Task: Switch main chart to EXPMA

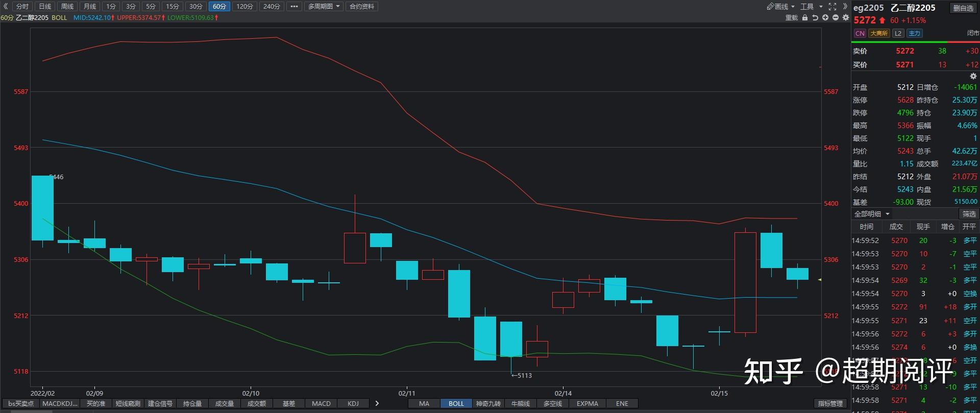Action: coord(587,403)
